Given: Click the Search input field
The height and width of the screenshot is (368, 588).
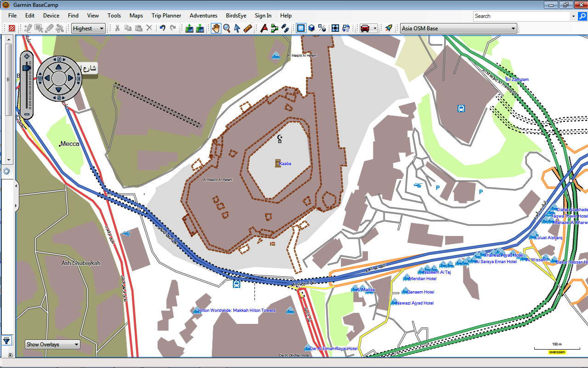Looking at the screenshot, I should tap(521, 16).
